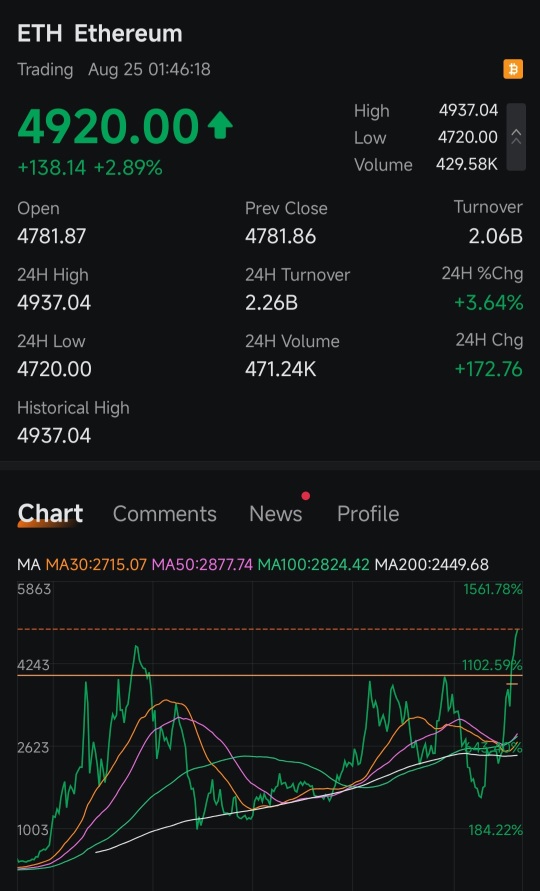Tap the 4920.00 current price
Viewport: 540px width, 891px height.
click(x=108, y=126)
